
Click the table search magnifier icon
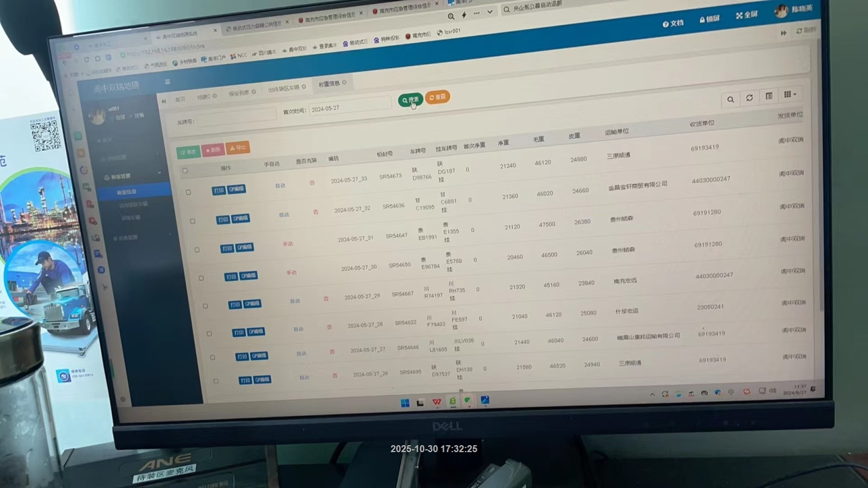coord(730,99)
